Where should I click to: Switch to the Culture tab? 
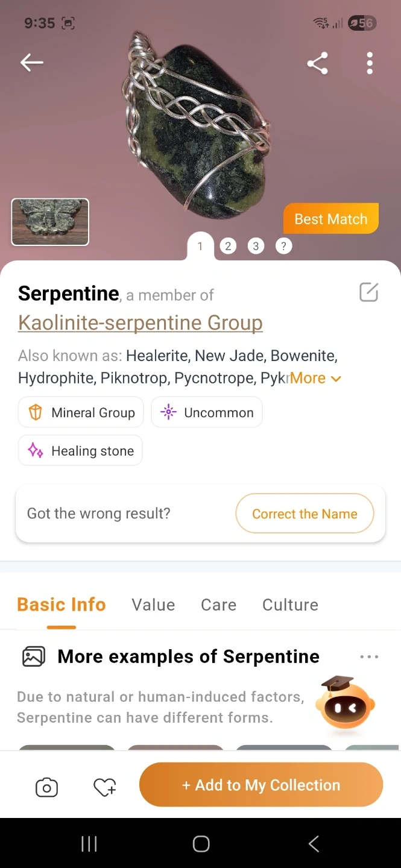[x=290, y=605]
